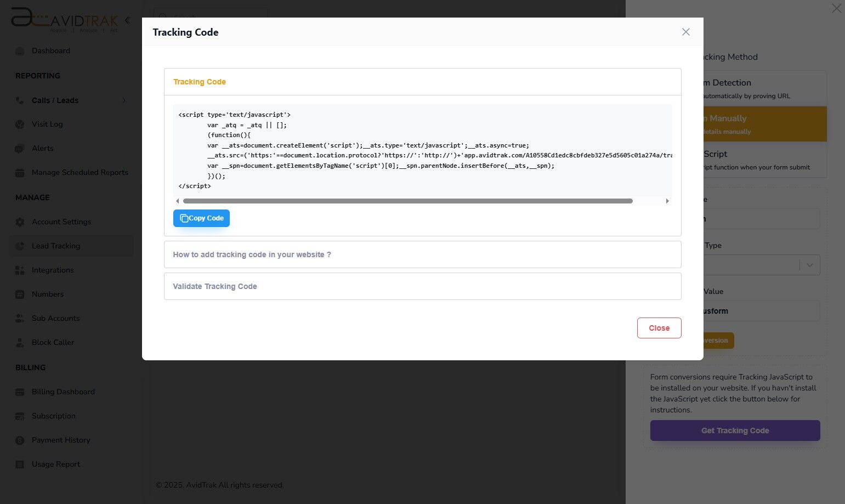The width and height of the screenshot is (845, 504).
Task: Click the Block Caller icon
Action: coord(20,343)
